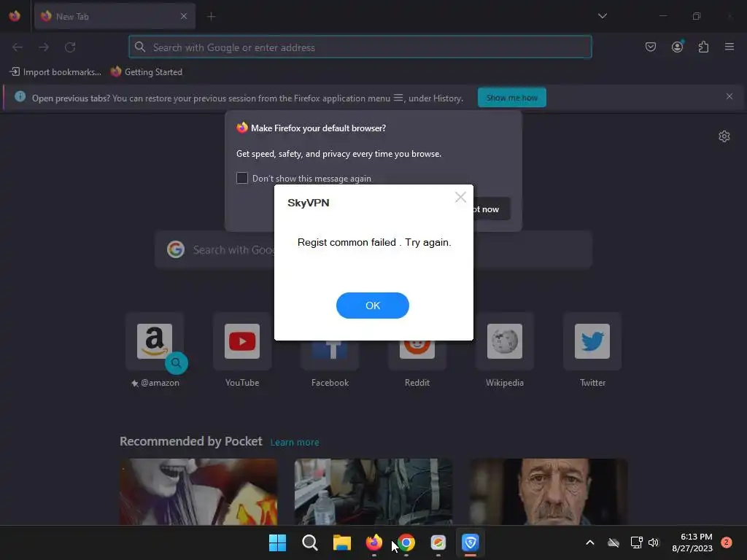Image resolution: width=747 pixels, height=560 pixels.
Task: Show hidden system tray icons chevron
Action: [589, 542]
